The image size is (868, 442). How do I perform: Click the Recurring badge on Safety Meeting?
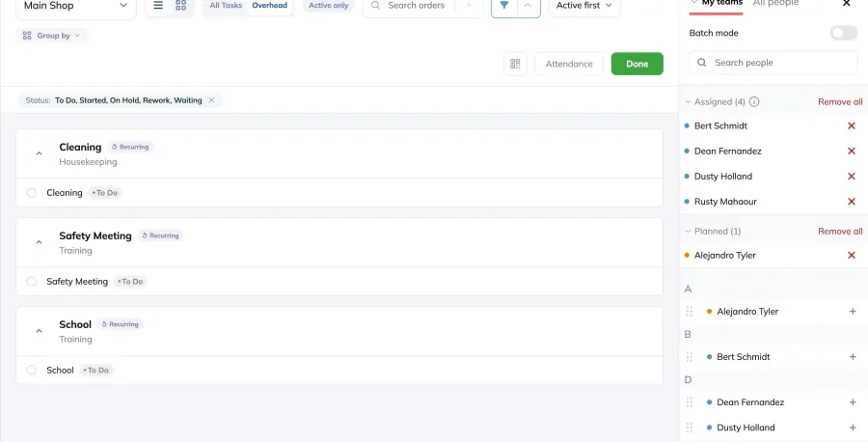(160, 235)
